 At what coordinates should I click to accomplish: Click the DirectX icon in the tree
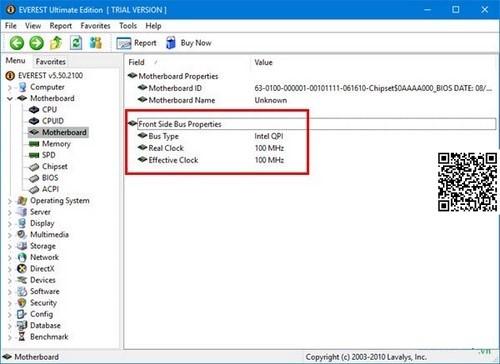tap(22, 269)
